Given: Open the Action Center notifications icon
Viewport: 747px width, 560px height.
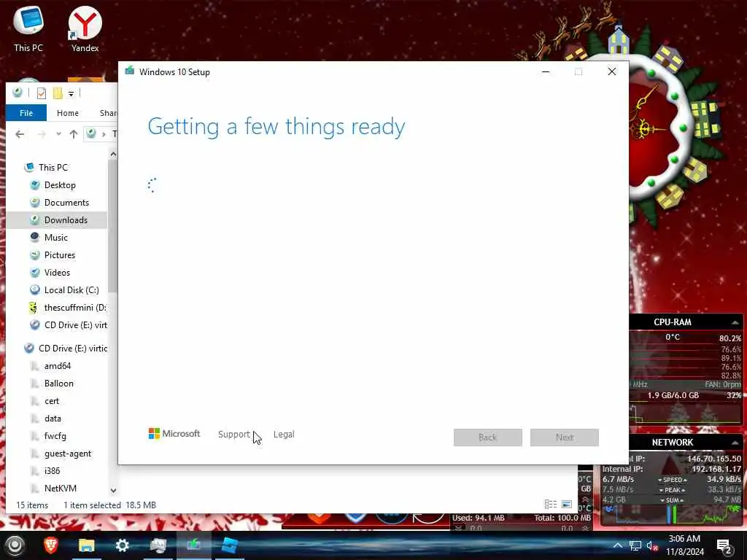Looking at the screenshot, I should click(724, 545).
